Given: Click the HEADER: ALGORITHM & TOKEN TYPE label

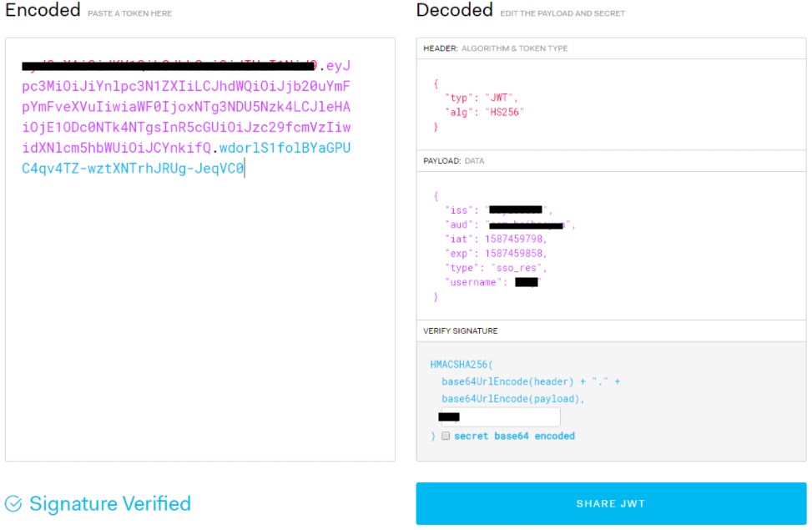Looking at the screenshot, I should [x=496, y=48].
